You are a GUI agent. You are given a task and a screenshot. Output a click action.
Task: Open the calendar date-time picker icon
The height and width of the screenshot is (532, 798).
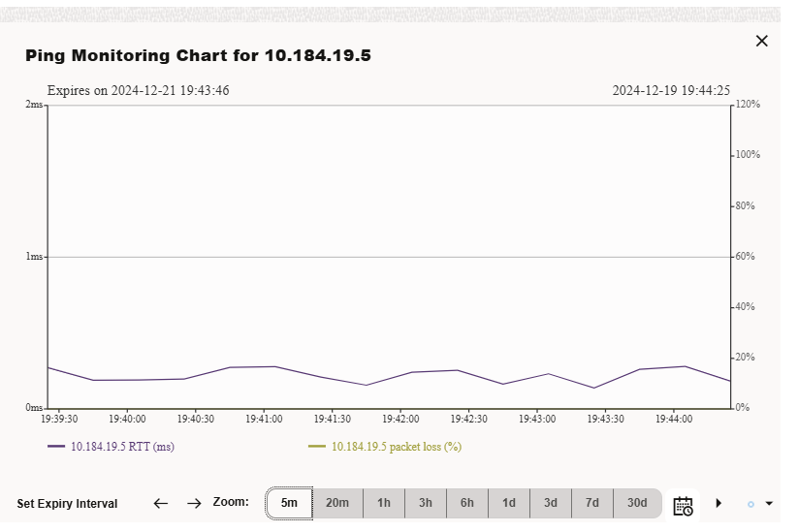tap(683, 505)
